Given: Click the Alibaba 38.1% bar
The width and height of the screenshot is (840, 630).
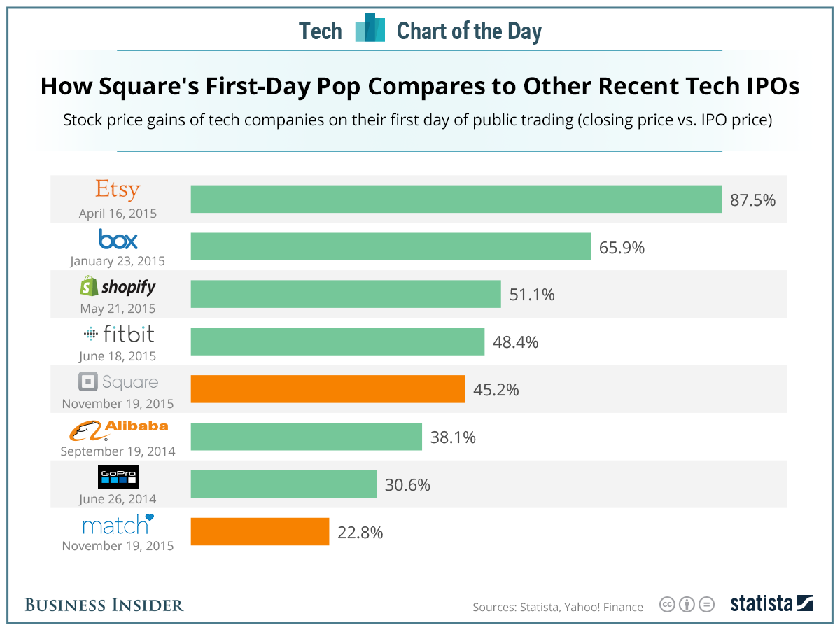Looking at the screenshot, I should click(x=306, y=437).
